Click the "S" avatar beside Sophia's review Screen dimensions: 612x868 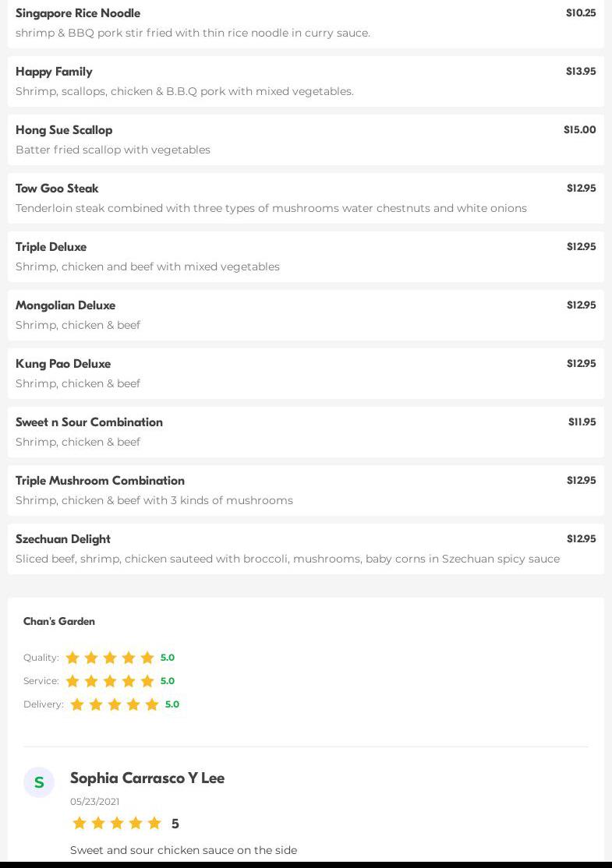click(39, 782)
